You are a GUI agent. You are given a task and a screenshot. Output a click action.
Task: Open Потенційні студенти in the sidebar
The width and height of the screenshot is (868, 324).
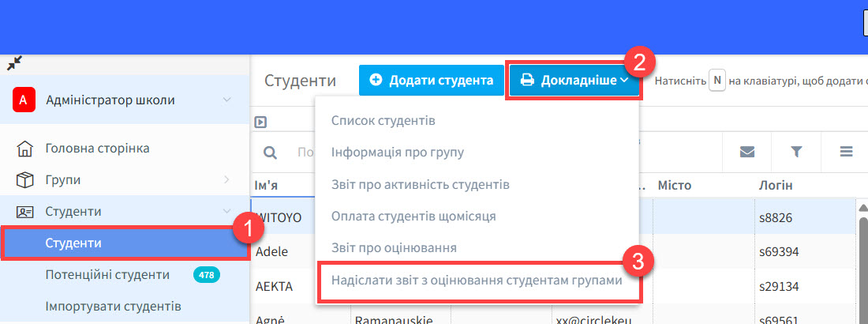pos(107,275)
